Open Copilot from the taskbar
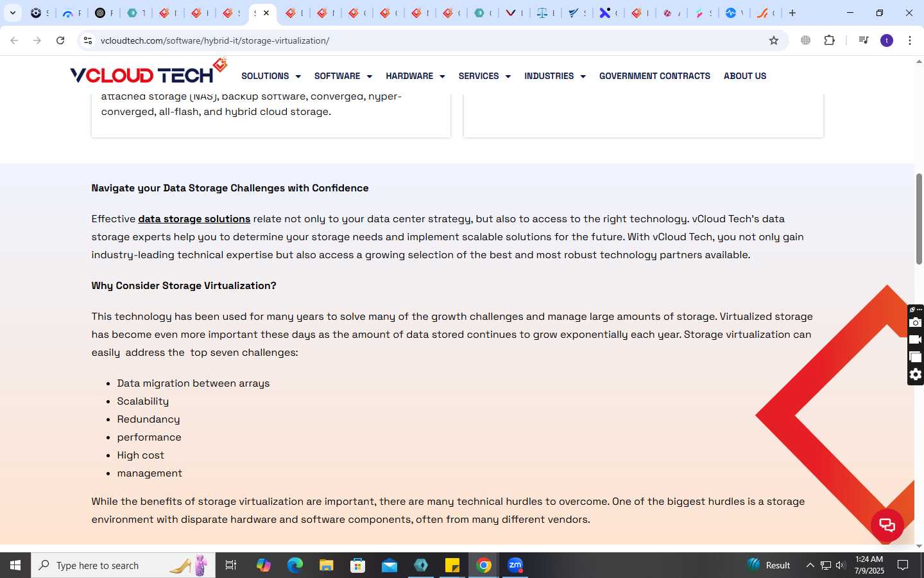924x578 pixels. (263, 565)
